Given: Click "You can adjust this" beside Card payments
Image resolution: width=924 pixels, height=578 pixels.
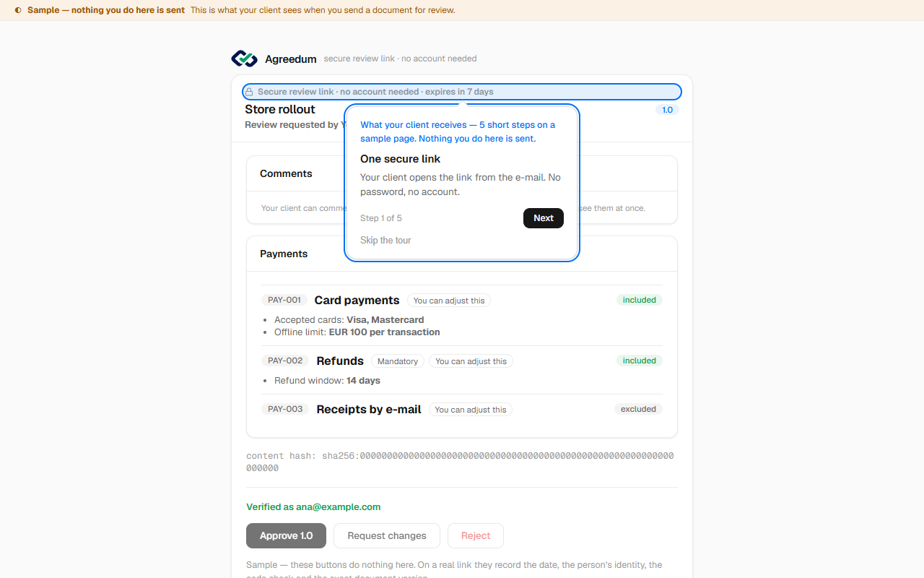Looking at the screenshot, I should [x=449, y=301].
